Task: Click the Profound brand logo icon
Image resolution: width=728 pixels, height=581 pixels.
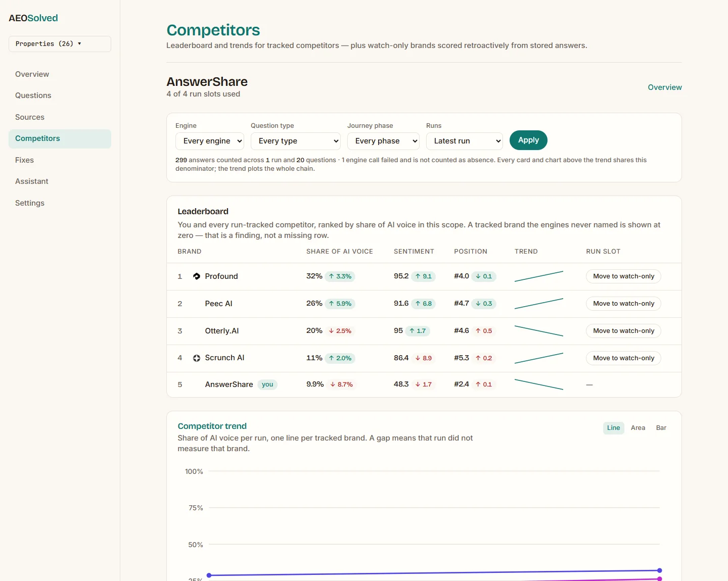Action: (x=197, y=276)
